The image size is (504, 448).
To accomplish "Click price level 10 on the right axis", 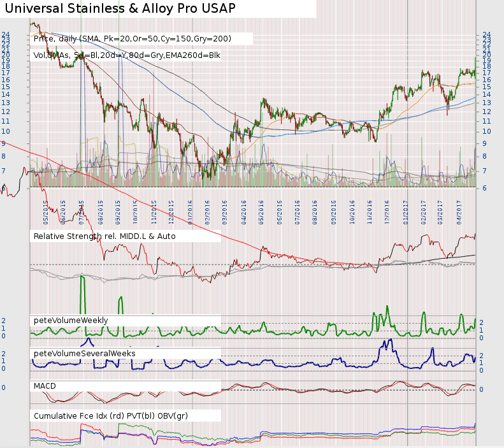I will (x=487, y=131).
